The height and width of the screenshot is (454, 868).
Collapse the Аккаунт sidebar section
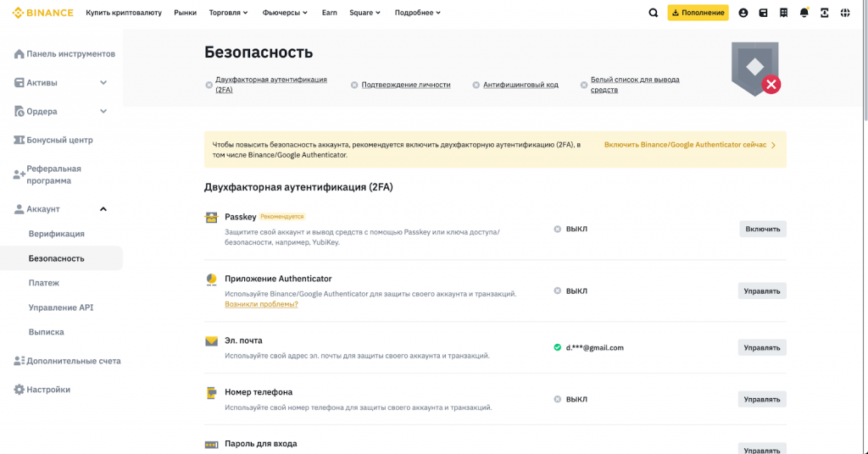(x=103, y=209)
